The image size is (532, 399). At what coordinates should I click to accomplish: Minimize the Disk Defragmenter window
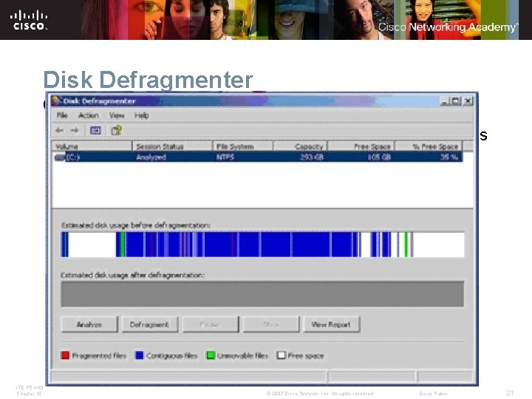coord(445,100)
